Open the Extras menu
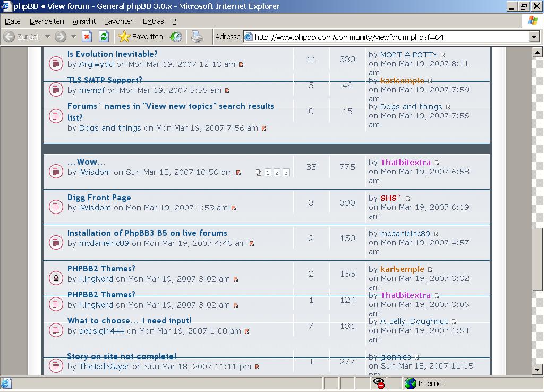 [153, 21]
